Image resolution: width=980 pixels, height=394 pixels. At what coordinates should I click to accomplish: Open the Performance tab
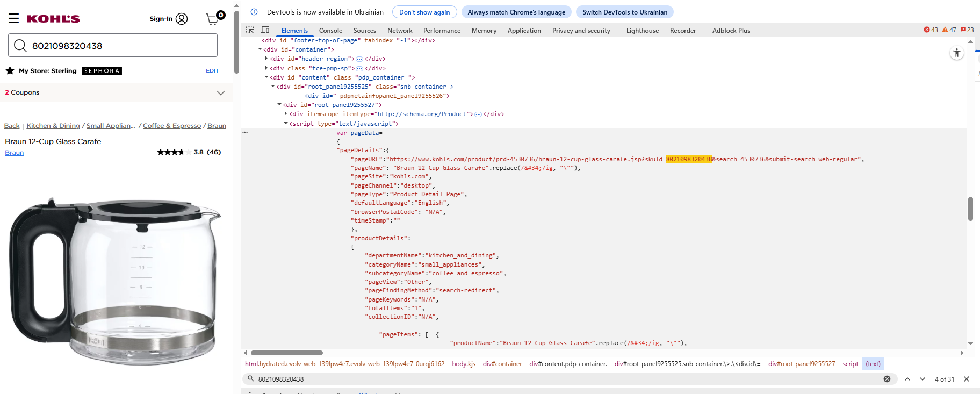442,31
